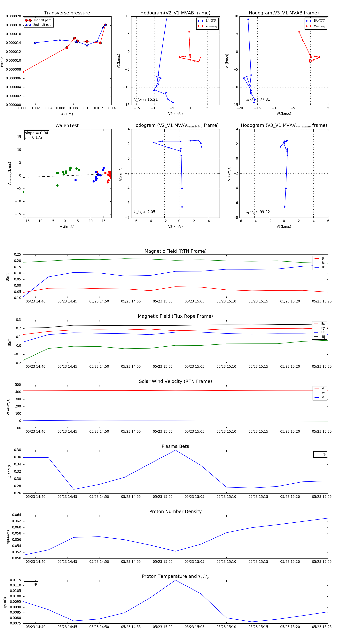Click the proton temperature peak point

[x=175, y=580]
